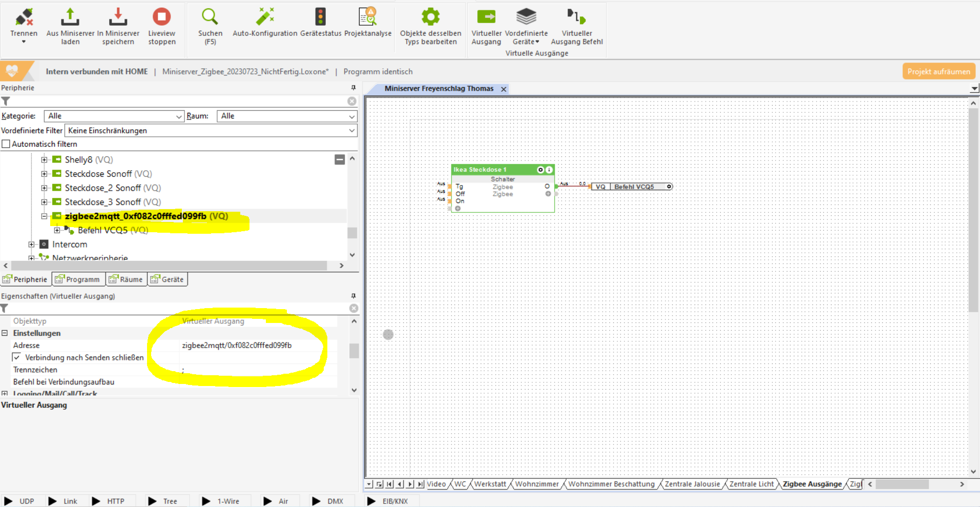Screen dimensions: 980x507
Task: Enable the 'Automatisch filtern' checkbox
Action: coord(6,144)
